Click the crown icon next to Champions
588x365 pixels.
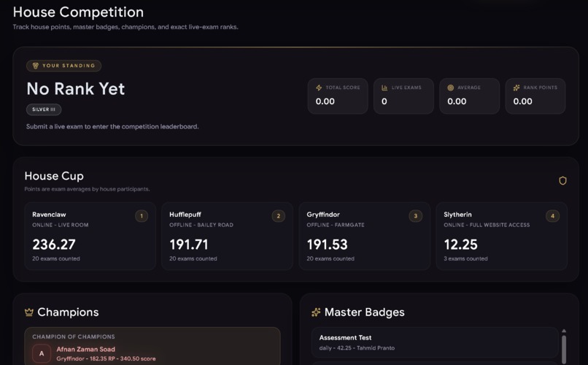(29, 312)
